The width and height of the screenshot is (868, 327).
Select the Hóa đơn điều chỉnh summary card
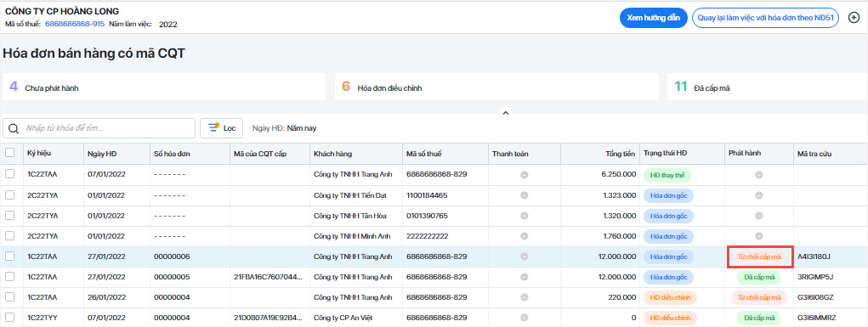pyautogui.click(x=496, y=87)
